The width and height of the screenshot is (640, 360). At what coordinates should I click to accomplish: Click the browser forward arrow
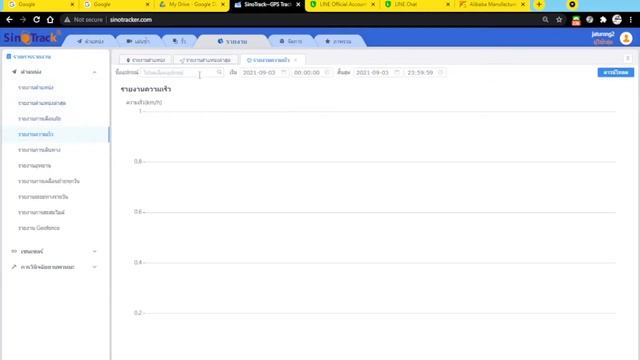23,20
